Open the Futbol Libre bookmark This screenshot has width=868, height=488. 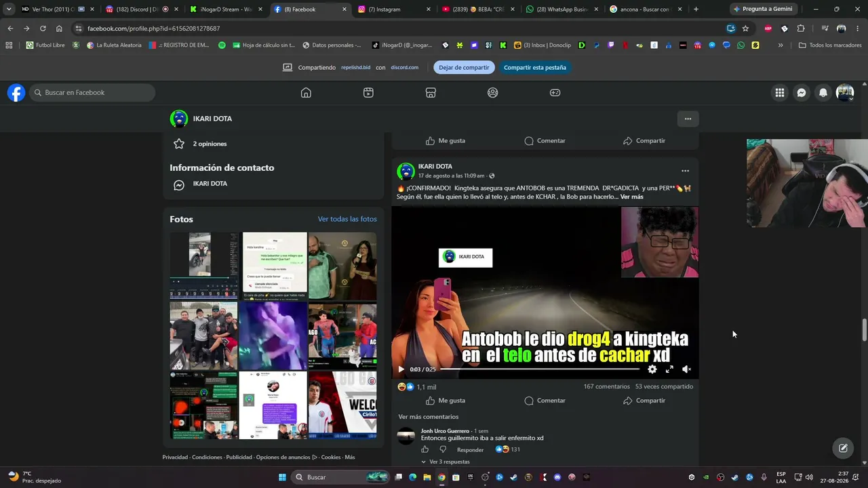point(45,45)
